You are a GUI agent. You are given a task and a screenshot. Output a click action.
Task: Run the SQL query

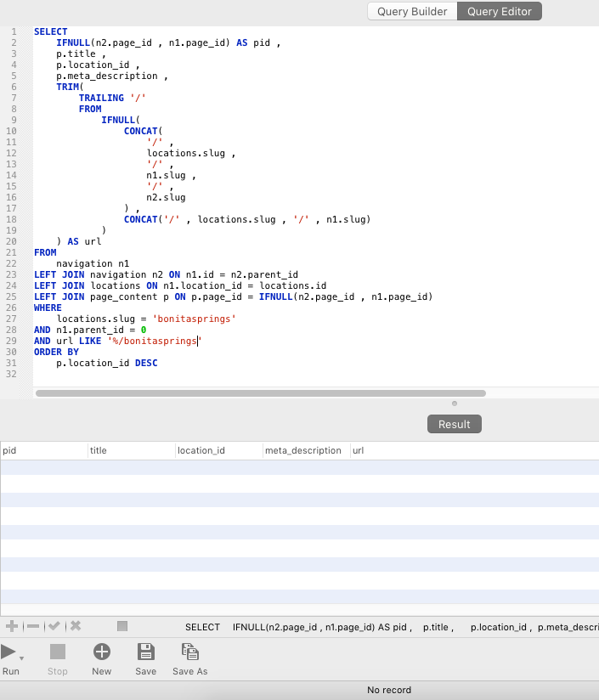coord(9,652)
